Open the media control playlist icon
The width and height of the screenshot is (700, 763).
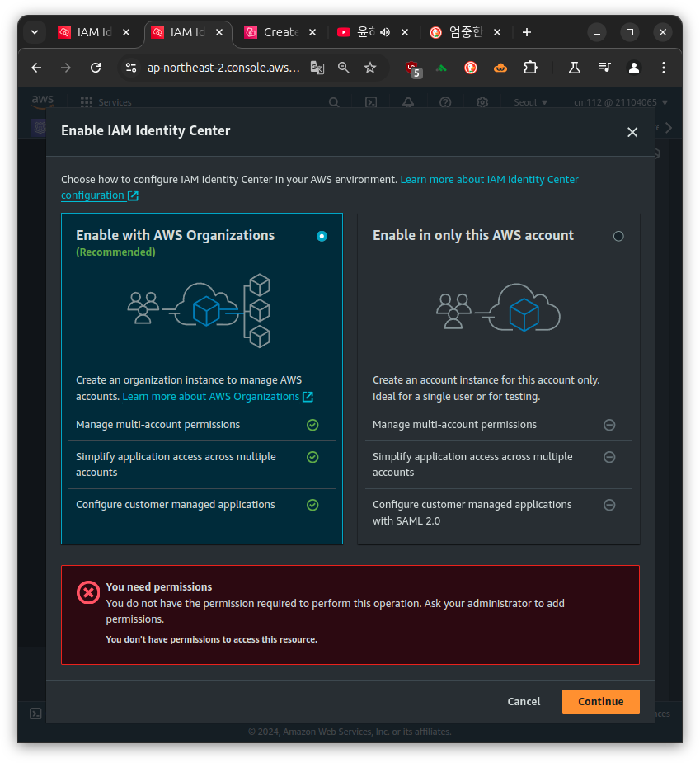pyautogui.click(x=604, y=68)
